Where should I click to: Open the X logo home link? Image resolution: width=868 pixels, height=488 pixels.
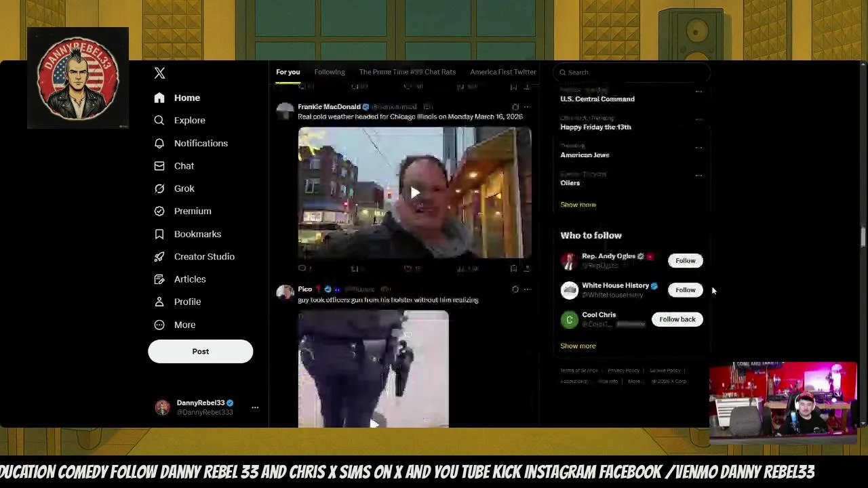click(x=159, y=73)
